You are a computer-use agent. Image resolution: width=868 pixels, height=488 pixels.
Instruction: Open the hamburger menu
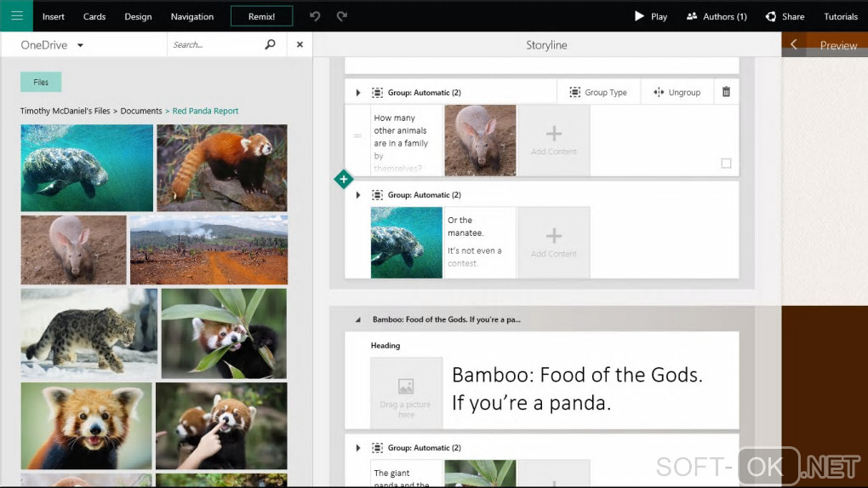click(16, 15)
